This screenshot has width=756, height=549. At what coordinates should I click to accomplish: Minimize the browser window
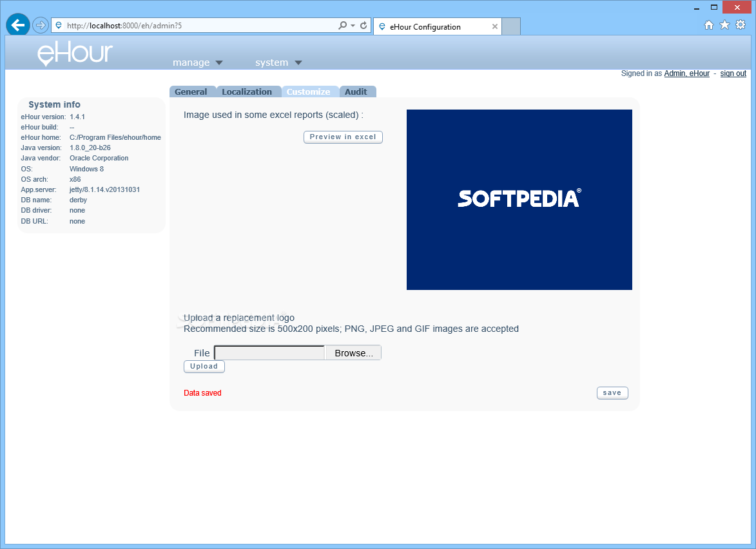[697, 8]
